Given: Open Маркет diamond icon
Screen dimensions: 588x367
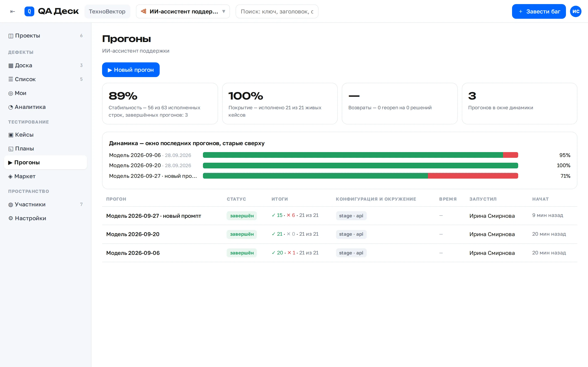Looking at the screenshot, I should pyautogui.click(x=10, y=176).
